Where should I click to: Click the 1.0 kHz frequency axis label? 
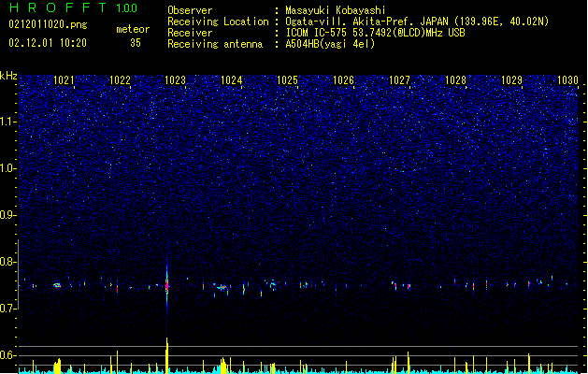tap(8, 168)
